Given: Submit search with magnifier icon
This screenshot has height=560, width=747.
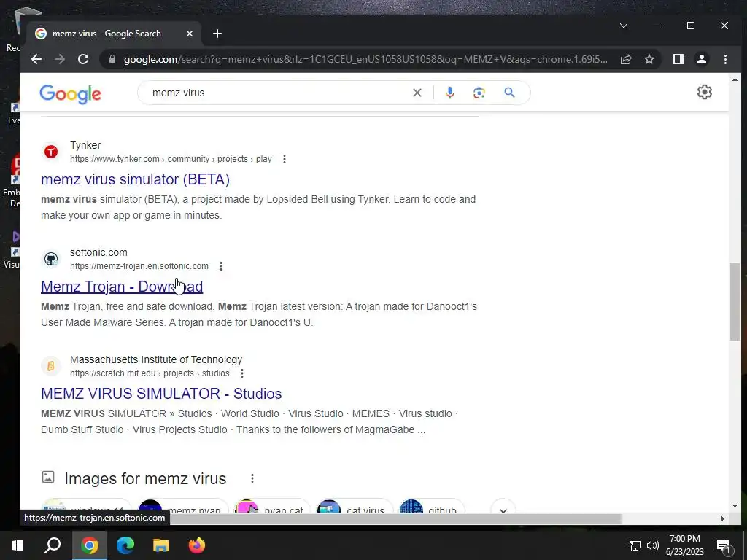Looking at the screenshot, I should pos(509,93).
